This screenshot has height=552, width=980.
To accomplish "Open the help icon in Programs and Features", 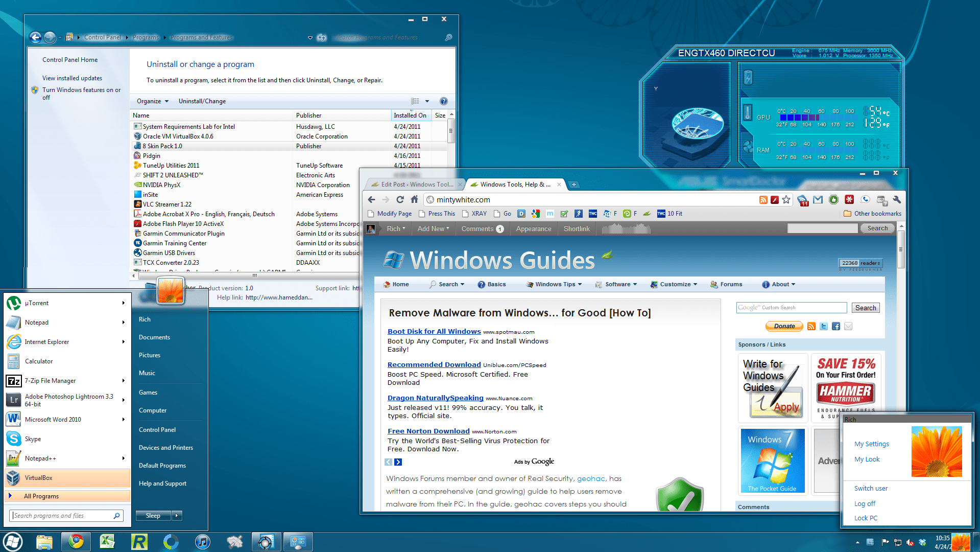I will pos(444,101).
